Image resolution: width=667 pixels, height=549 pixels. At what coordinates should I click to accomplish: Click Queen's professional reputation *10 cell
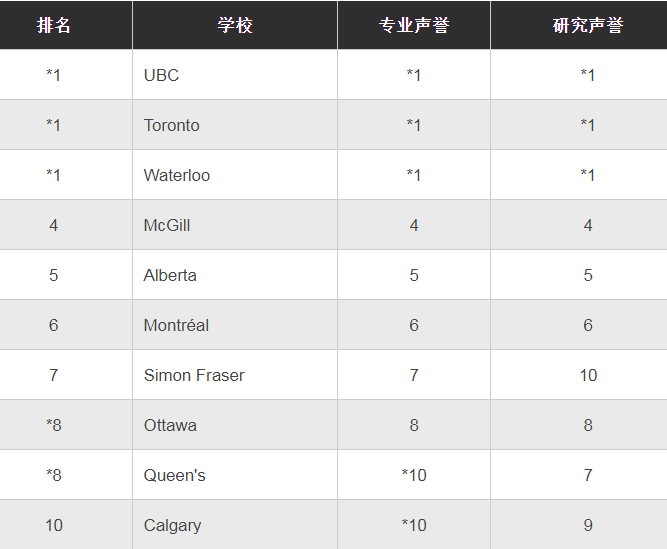point(414,475)
